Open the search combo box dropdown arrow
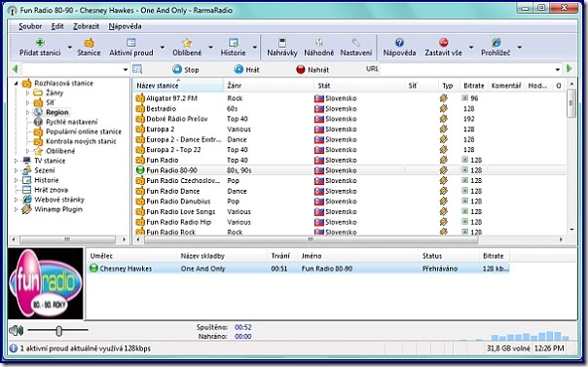This screenshot has height=367, width=588. tap(126, 69)
